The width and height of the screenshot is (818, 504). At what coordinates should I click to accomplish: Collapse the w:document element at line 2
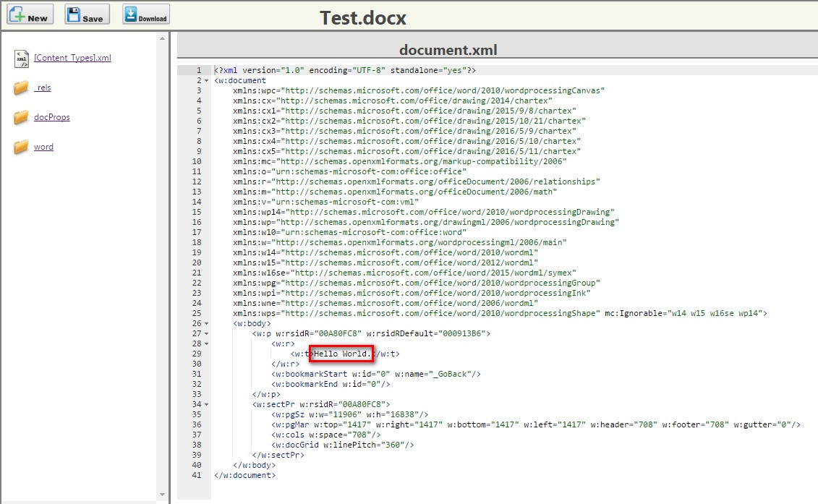click(x=207, y=81)
